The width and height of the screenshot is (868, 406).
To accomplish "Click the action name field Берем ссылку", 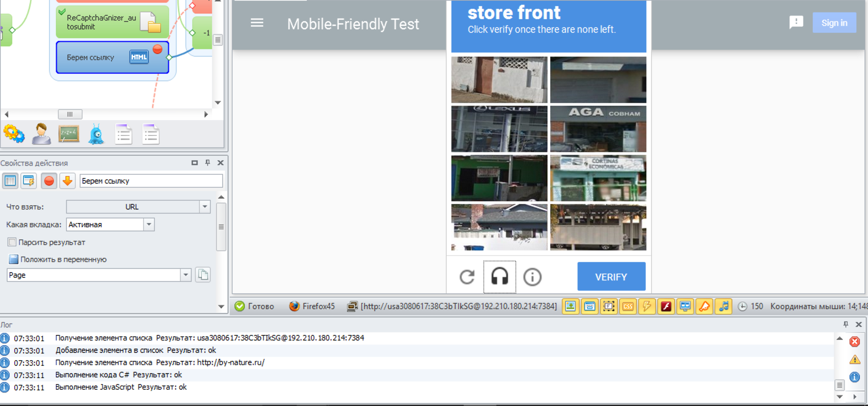I will click(x=151, y=181).
